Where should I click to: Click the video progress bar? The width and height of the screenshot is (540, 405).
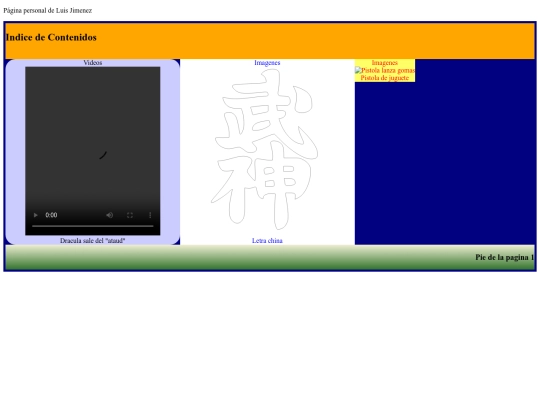93,226
